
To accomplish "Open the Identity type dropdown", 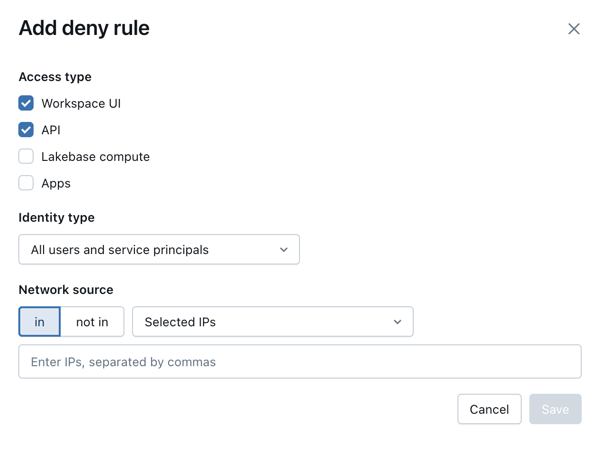I will (x=159, y=250).
